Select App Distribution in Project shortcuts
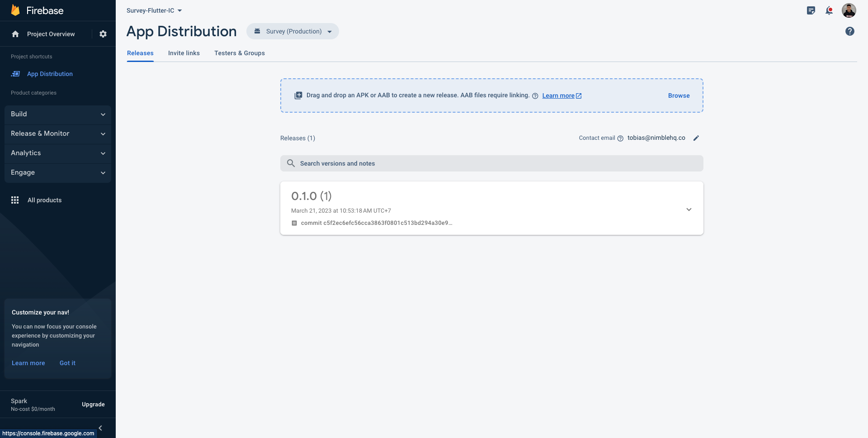 (x=50, y=74)
